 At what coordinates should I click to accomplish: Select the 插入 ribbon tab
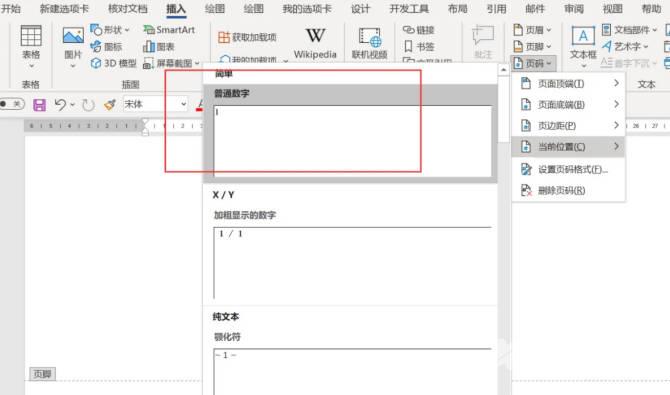176,9
